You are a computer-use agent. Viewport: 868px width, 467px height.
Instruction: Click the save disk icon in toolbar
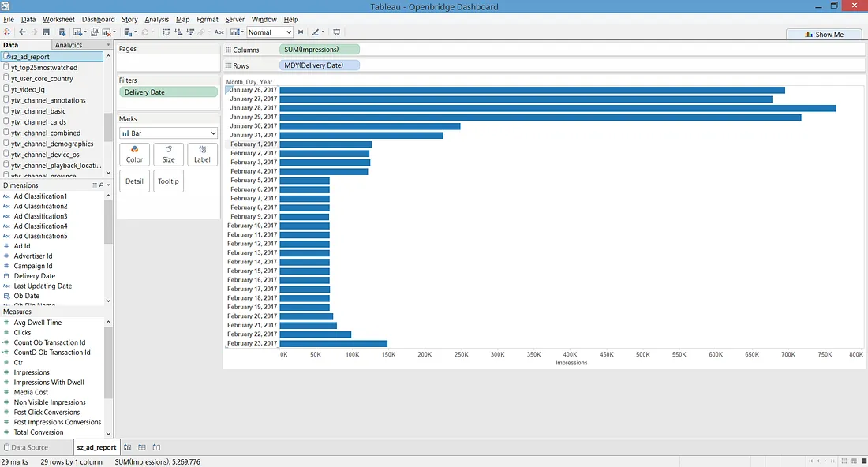point(46,32)
